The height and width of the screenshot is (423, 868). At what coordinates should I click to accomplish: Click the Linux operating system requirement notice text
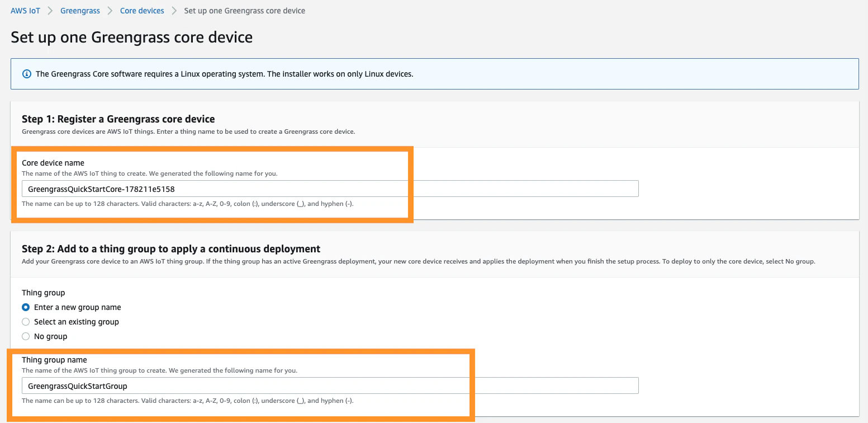[x=225, y=74]
